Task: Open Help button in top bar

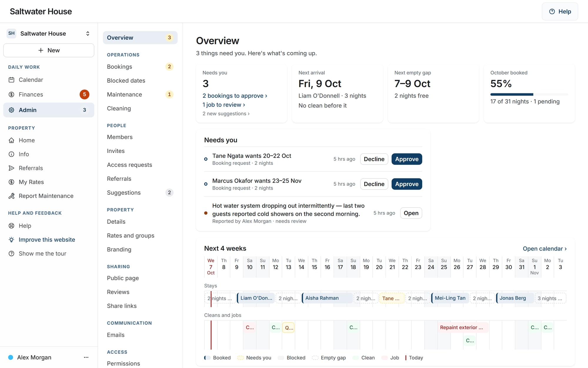Action: [560, 11]
